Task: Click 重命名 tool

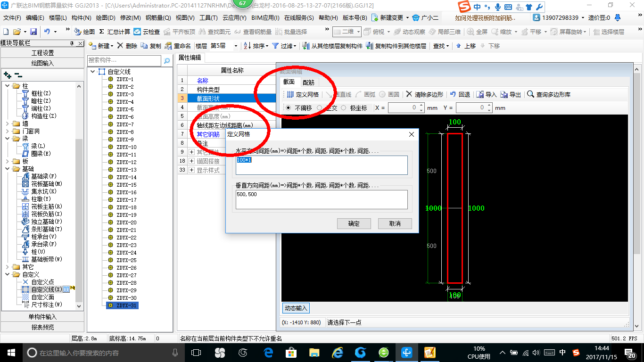Action: coord(178,46)
